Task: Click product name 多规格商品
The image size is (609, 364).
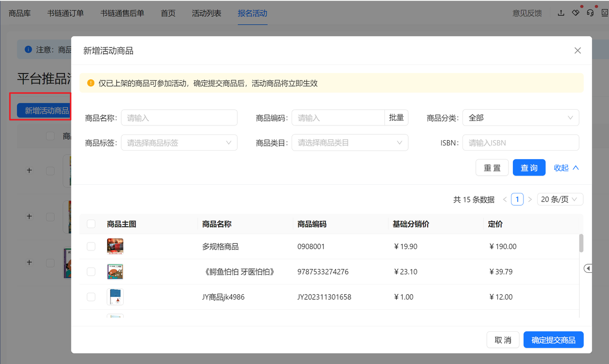Action: pos(220,247)
